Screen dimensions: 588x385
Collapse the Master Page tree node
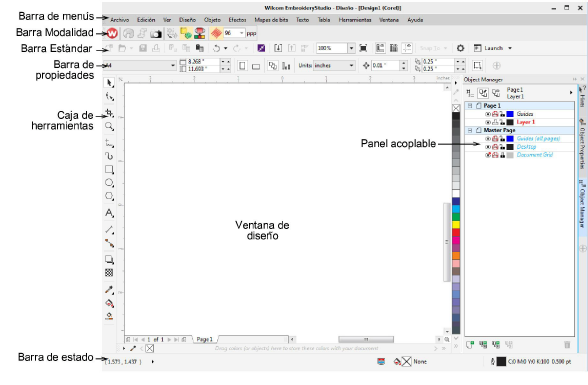470,130
